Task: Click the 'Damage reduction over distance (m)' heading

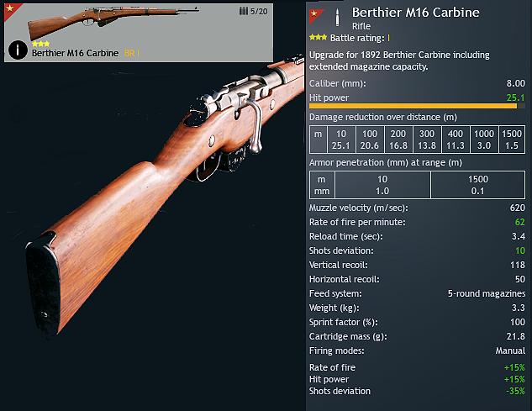Action: (383, 117)
